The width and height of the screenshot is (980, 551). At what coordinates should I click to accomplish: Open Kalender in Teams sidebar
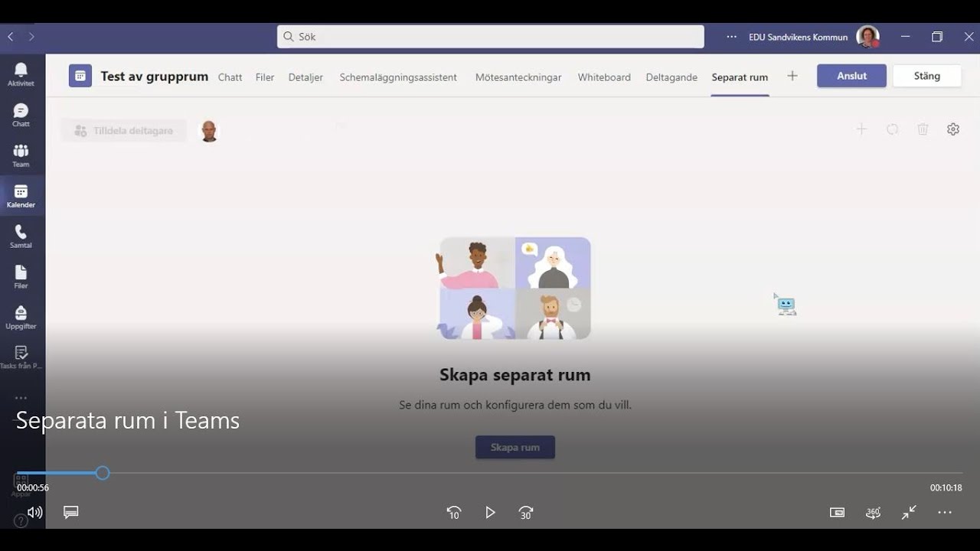pos(21,196)
